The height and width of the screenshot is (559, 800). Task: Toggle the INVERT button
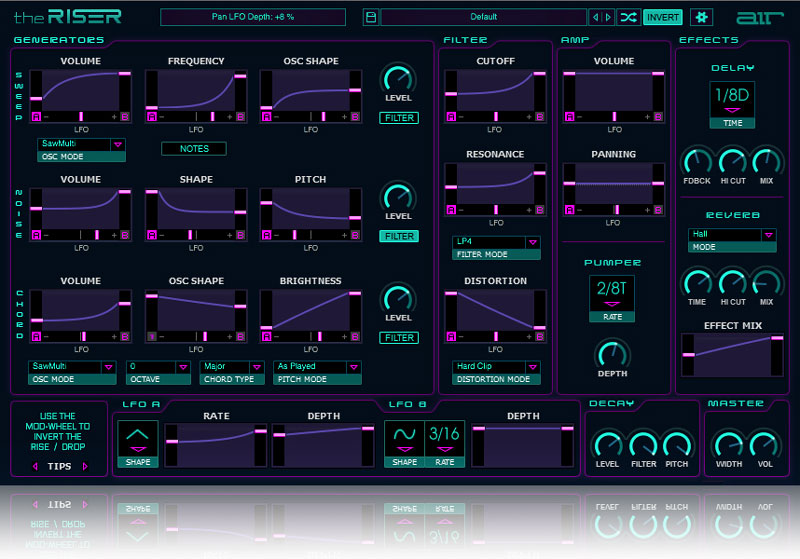662,17
